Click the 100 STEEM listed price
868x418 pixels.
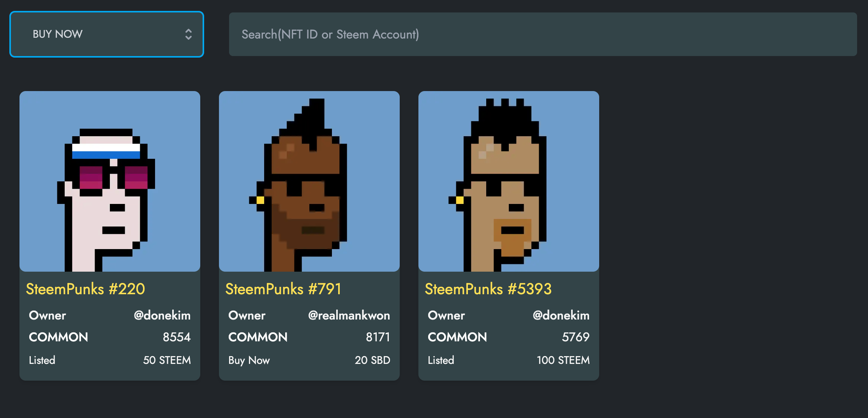click(x=563, y=360)
